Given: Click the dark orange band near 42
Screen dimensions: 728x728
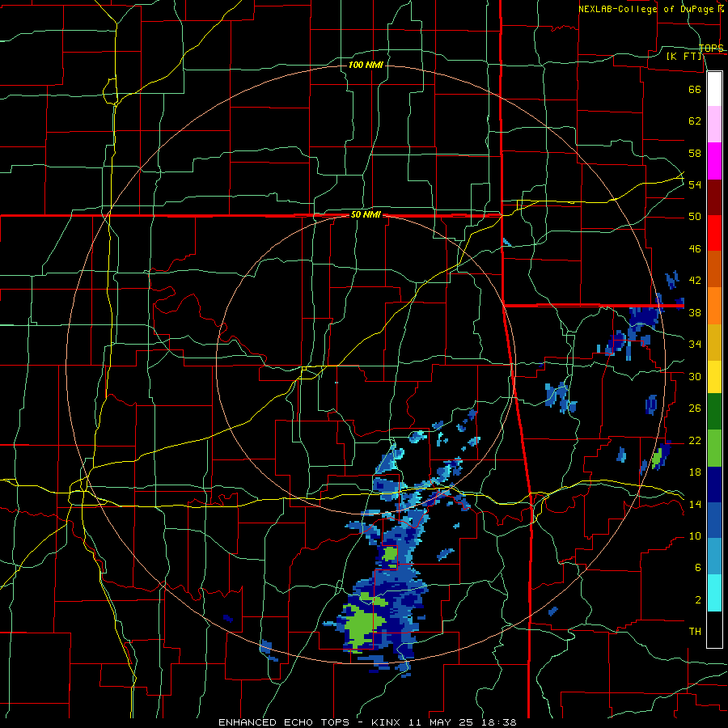Looking at the screenshot, I should (x=714, y=269).
